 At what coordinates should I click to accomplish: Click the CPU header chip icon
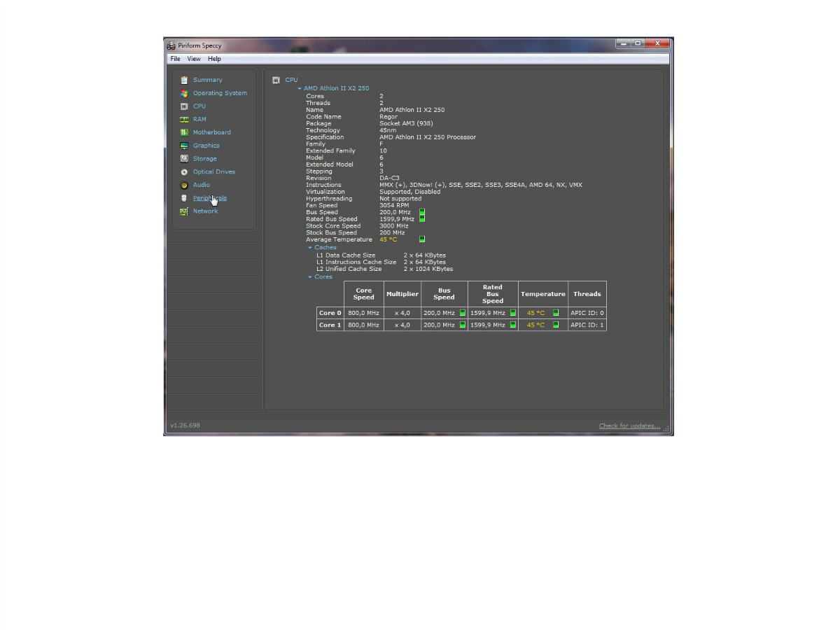pyautogui.click(x=276, y=80)
